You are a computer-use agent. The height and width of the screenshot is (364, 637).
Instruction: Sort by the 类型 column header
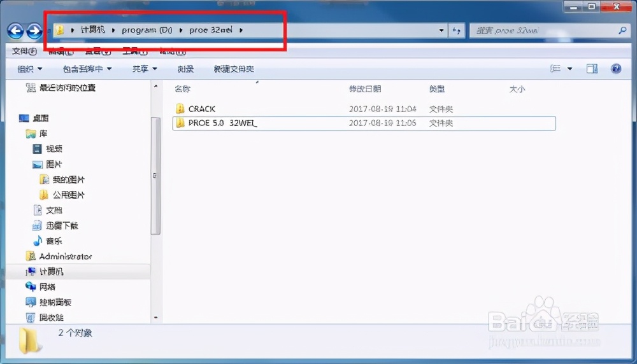[437, 89]
